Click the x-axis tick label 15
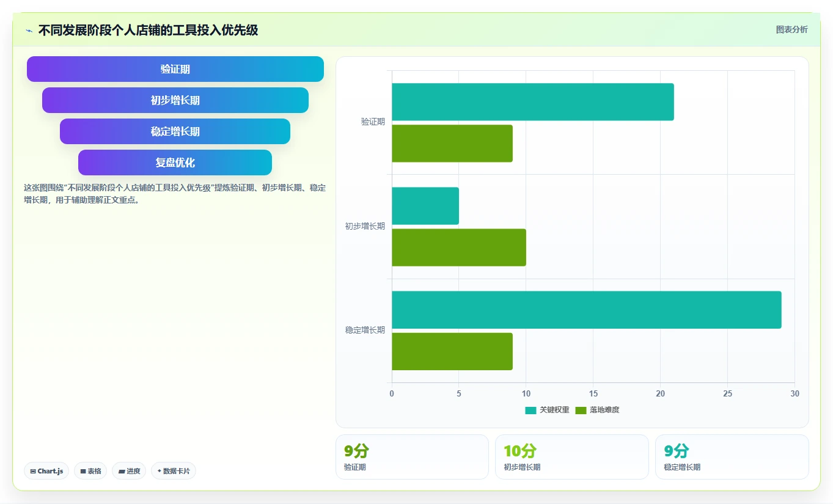This screenshot has height=504, width=833. [593, 394]
